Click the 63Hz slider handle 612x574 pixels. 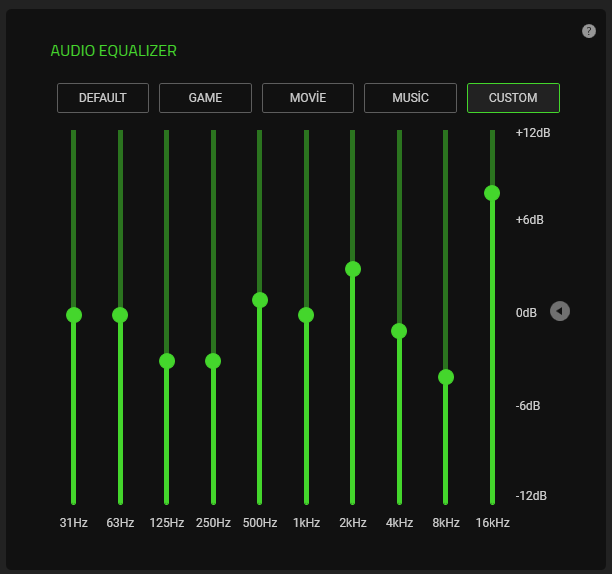click(120, 315)
